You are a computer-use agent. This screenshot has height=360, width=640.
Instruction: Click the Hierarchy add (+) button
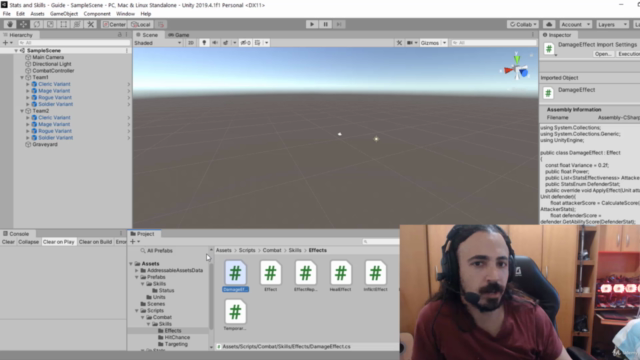pos(6,43)
